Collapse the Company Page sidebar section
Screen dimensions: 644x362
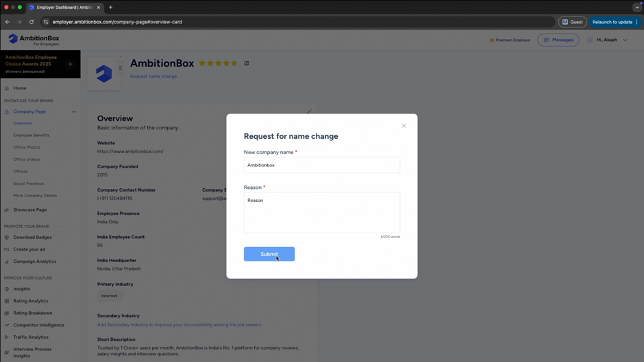coord(74,112)
